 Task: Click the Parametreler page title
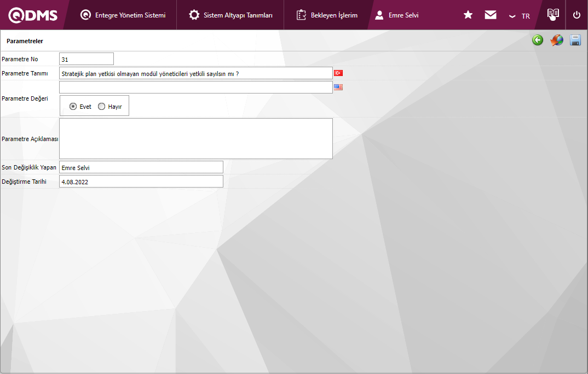click(25, 41)
